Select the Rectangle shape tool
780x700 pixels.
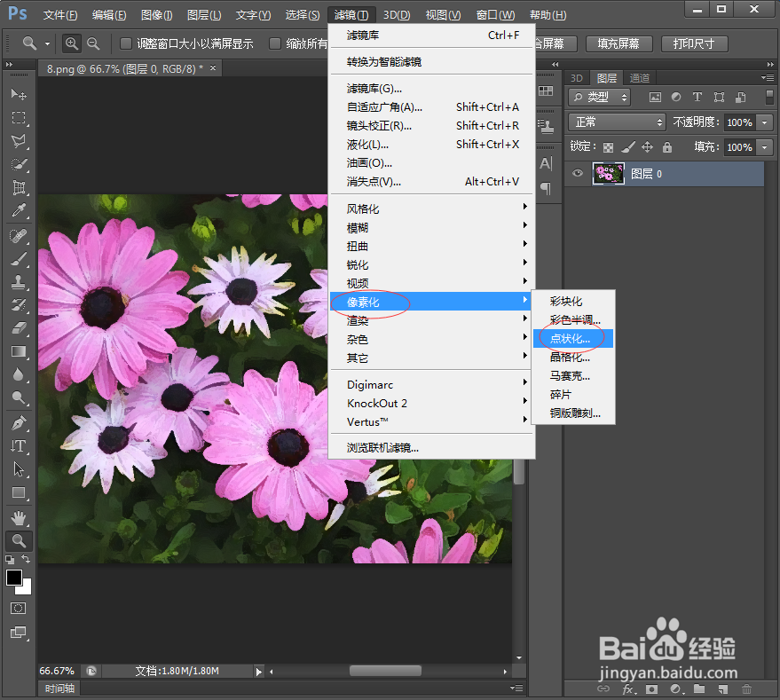19,492
